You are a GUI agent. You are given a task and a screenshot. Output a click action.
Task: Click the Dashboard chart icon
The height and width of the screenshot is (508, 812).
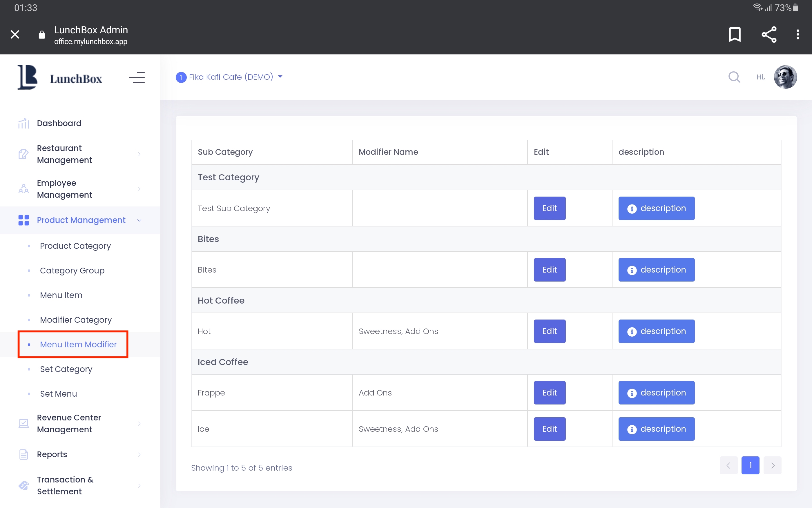23,123
